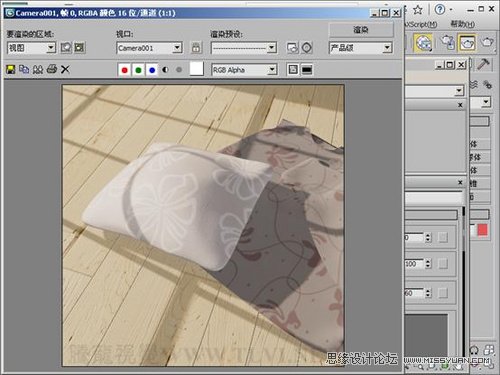Viewport: 500px width, 375px height.
Task: Click the render production teapot icon
Action: 487,42
